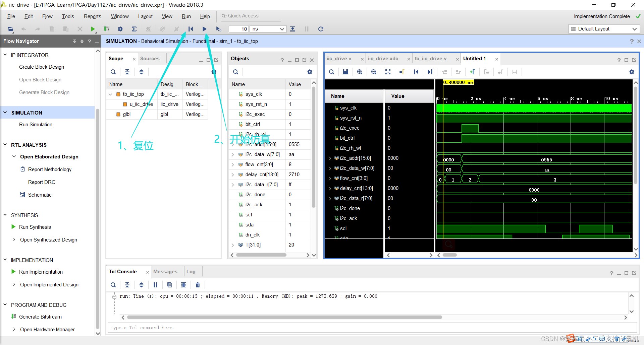Viewport: 644px width, 345px height.
Task: Click the Settings gear in main toolbar
Action: point(120,29)
